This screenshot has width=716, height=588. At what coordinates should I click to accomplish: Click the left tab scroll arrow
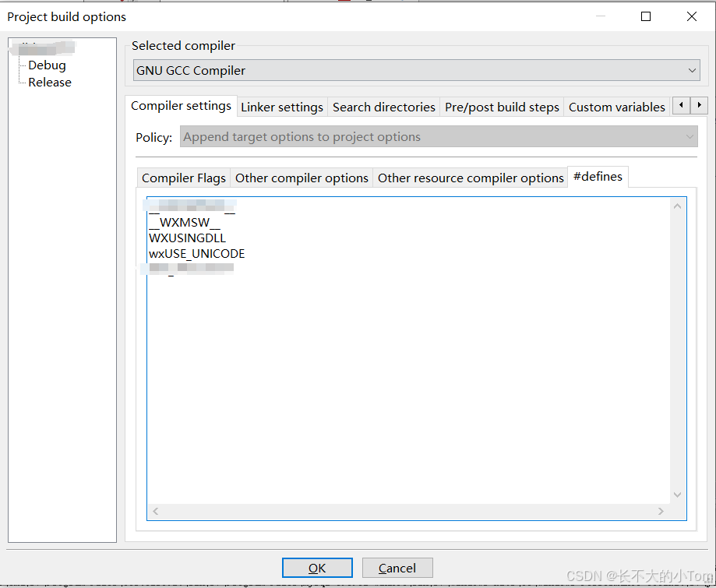(x=681, y=107)
